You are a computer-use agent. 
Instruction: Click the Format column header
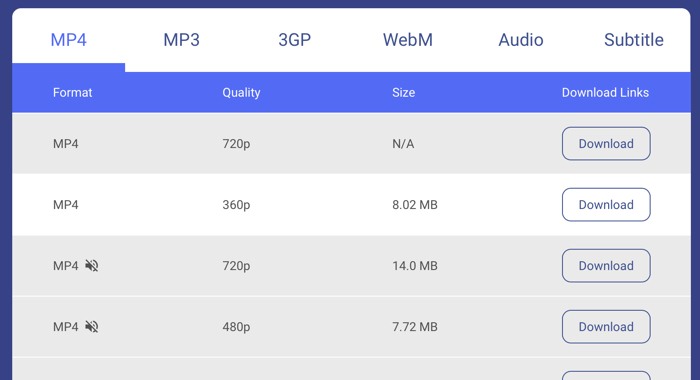pos(72,92)
